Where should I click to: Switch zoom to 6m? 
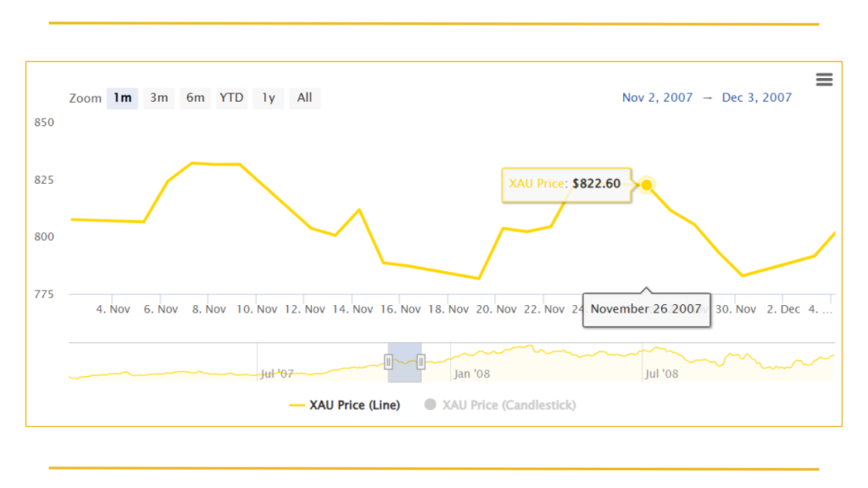(x=196, y=98)
